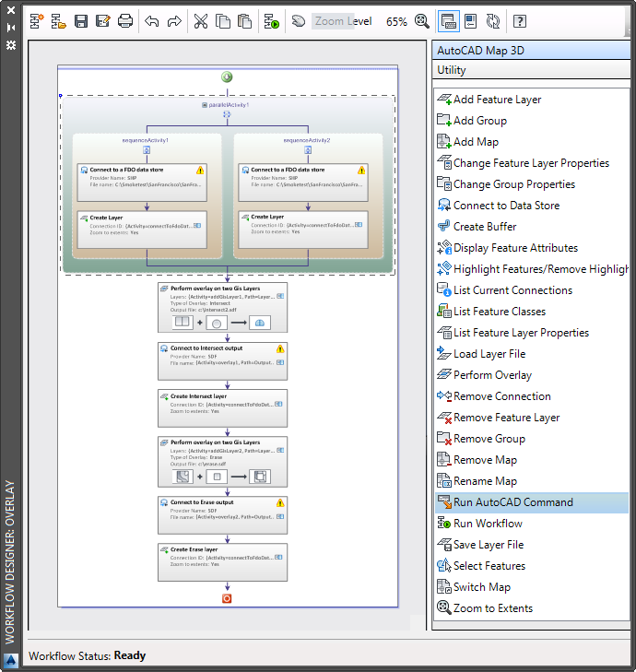Click the Rename Map icon
The height and width of the screenshot is (672, 636).
[444, 480]
